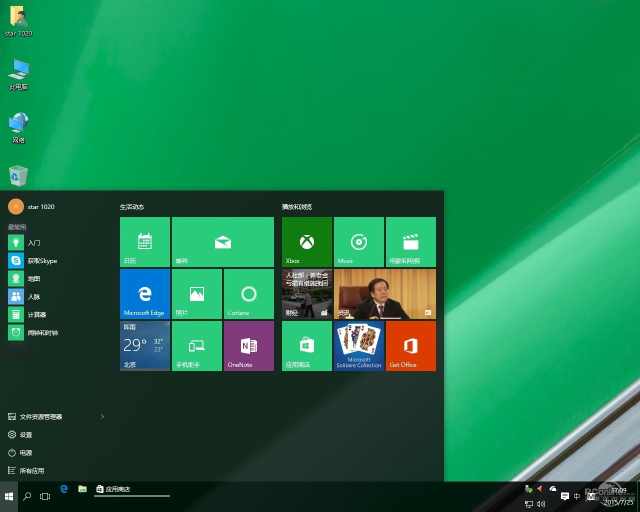Viewport: 640px width, 512px height.
Task: Toggle the Chinese (中) input method indicator
Action: click(577, 496)
